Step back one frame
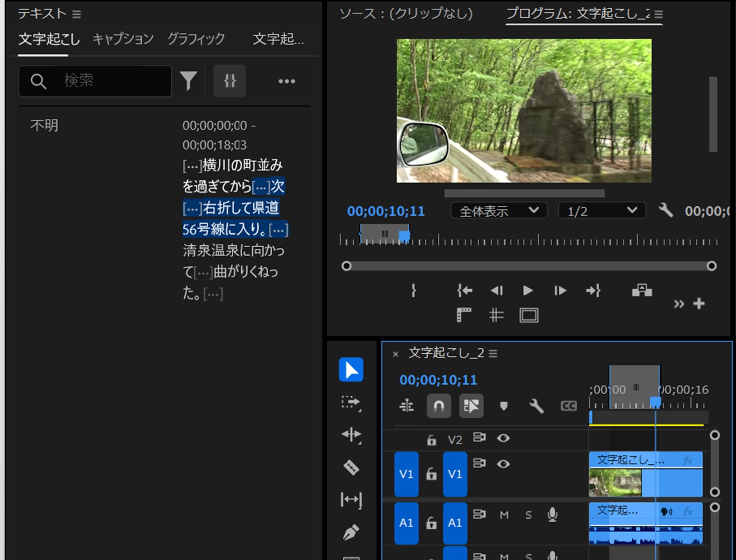This screenshot has width=736, height=560. click(x=497, y=290)
